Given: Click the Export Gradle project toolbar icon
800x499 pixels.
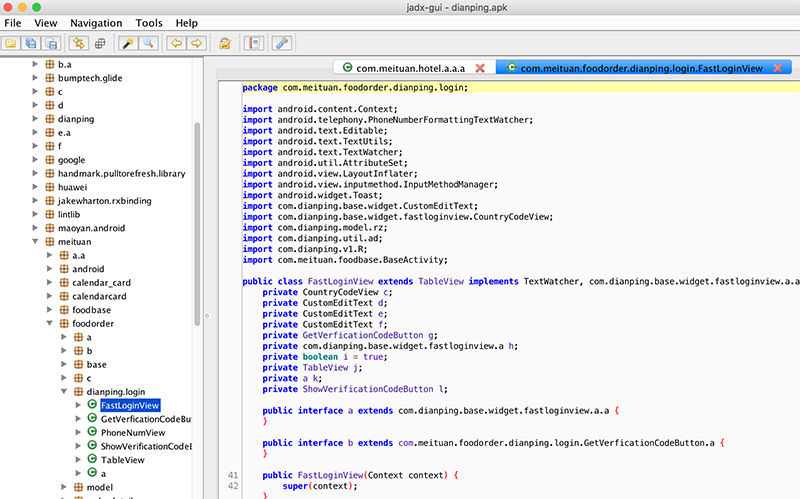Looking at the screenshot, I should 52,43.
